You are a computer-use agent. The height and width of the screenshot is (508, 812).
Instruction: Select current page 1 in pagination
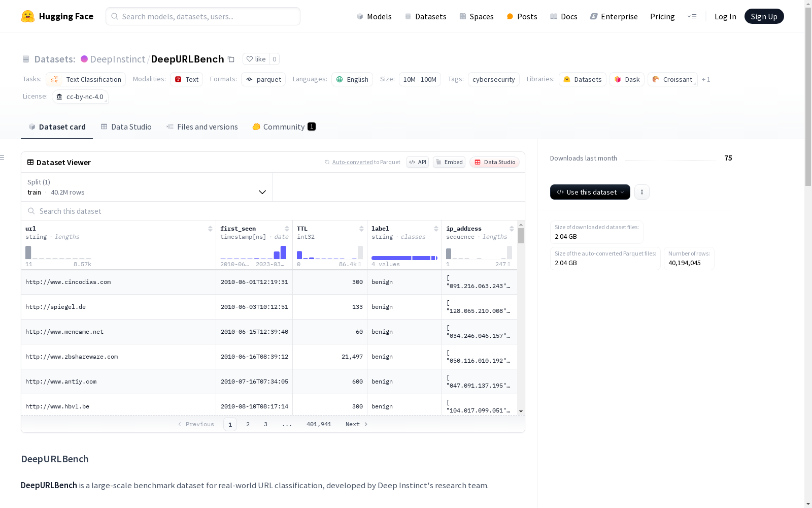coord(230,424)
